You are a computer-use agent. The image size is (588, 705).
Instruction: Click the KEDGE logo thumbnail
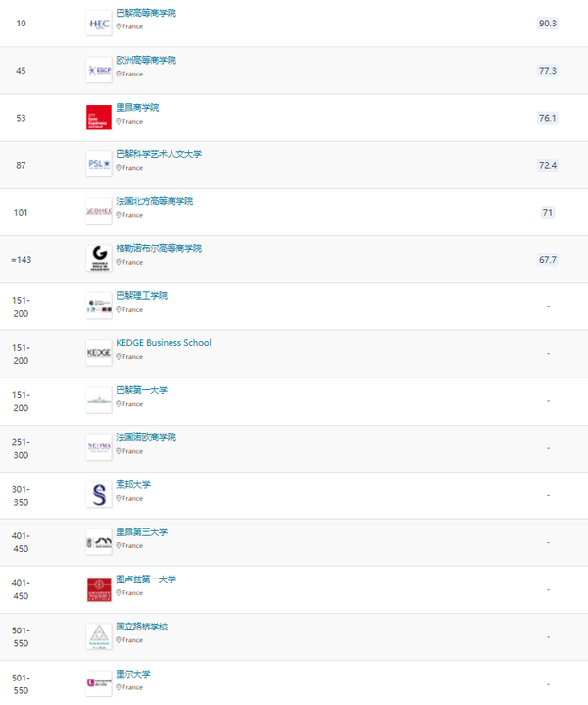[x=99, y=353]
